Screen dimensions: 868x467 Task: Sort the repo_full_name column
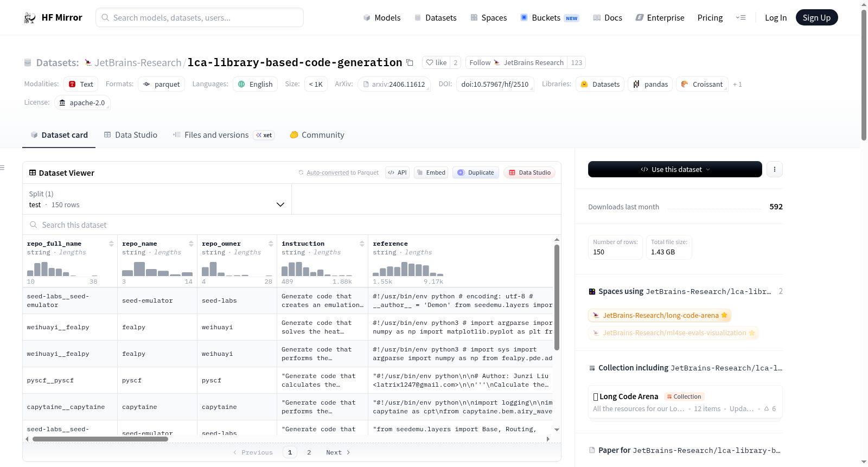[111, 244]
